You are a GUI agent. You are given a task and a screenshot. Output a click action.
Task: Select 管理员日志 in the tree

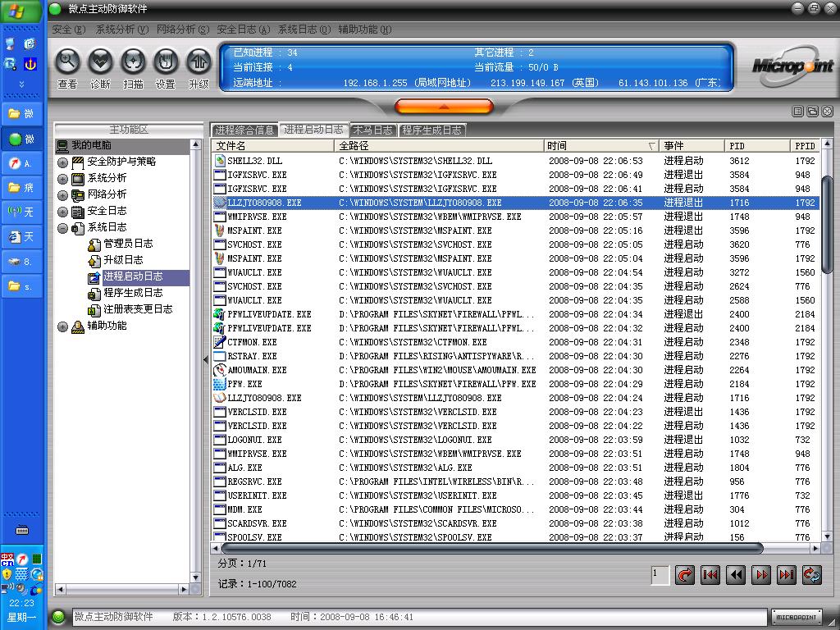[x=128, y=244]
